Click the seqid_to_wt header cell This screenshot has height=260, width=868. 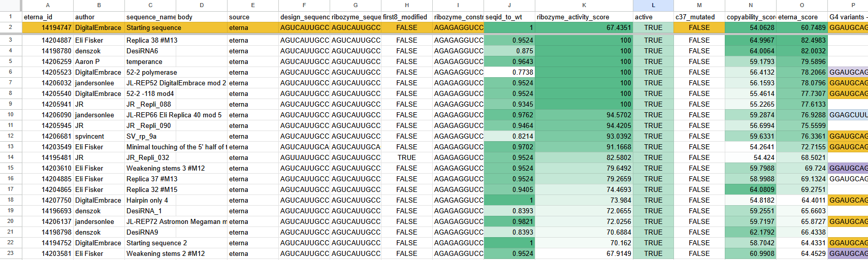509,17
